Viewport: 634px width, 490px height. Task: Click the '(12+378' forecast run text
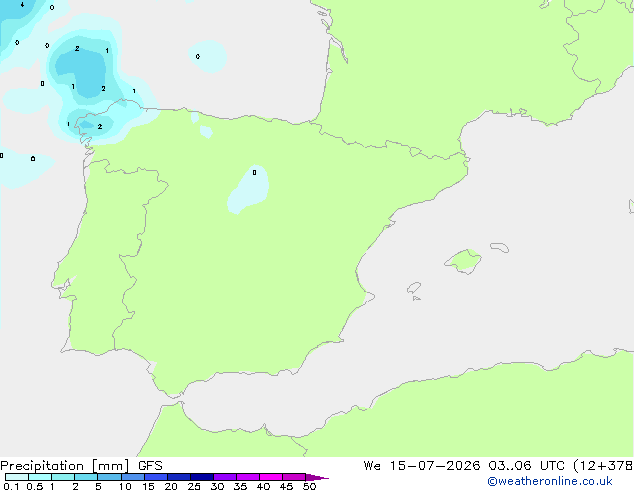(x=603, y=466)
